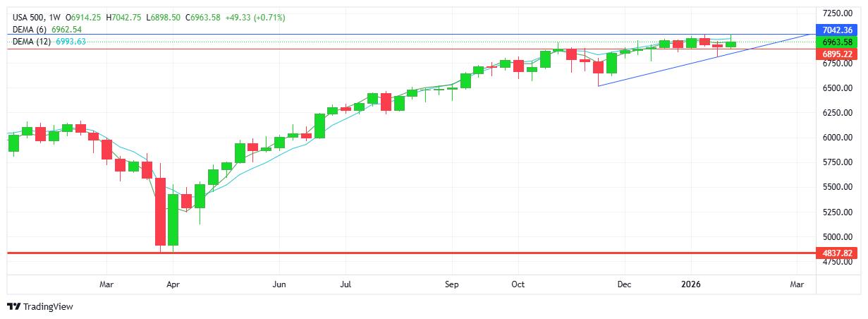This screenshot has width=868, height=319.
Task: Select the thick red support line at 4837.82
Action: [423, 253]
